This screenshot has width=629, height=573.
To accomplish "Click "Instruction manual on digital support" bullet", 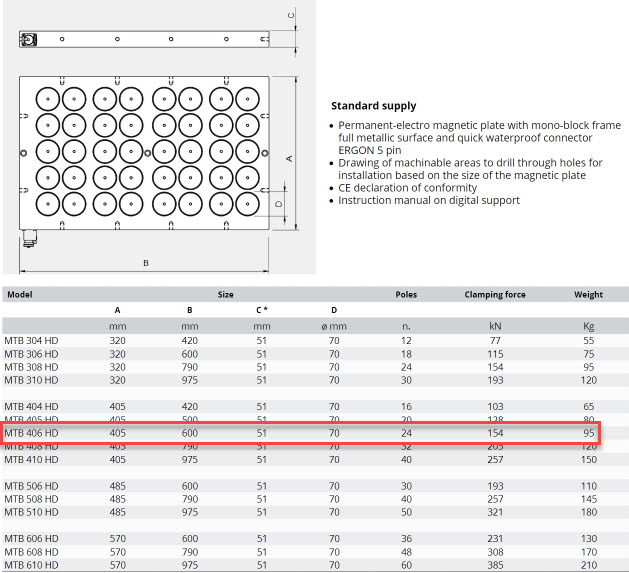I will pyautogui.click(x=429, y=200).
